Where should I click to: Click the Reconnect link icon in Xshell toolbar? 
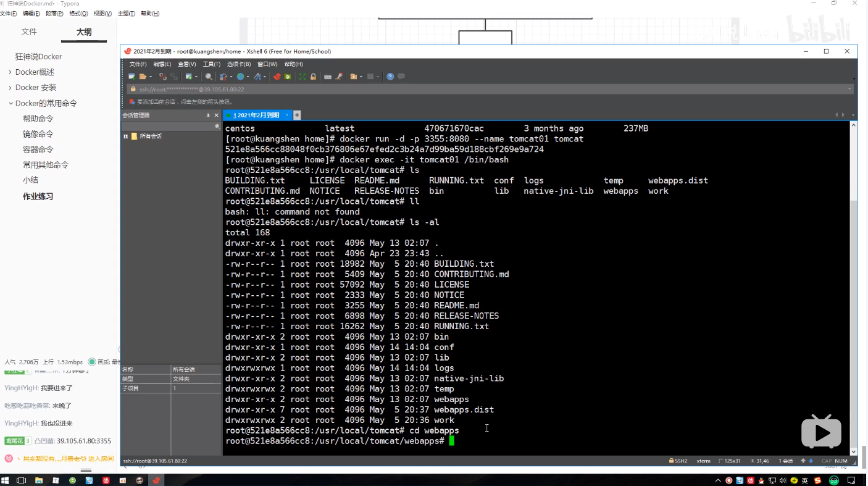click(174, 77)
